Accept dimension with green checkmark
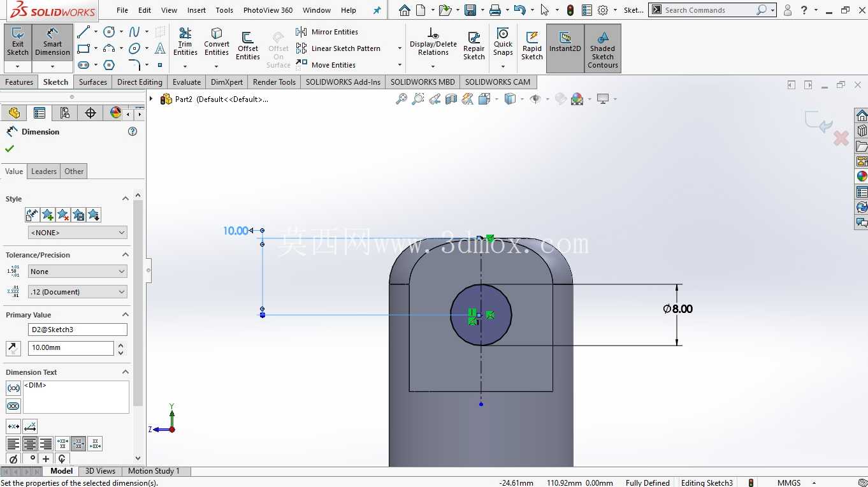Image resolution: width=868 pixels, height=487 pixels. [10, 149]
